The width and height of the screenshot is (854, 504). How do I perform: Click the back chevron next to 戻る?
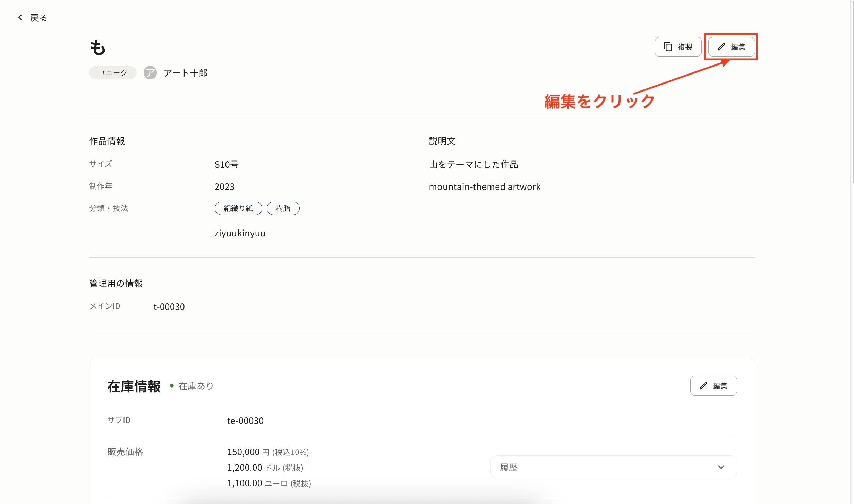point(20,17)
